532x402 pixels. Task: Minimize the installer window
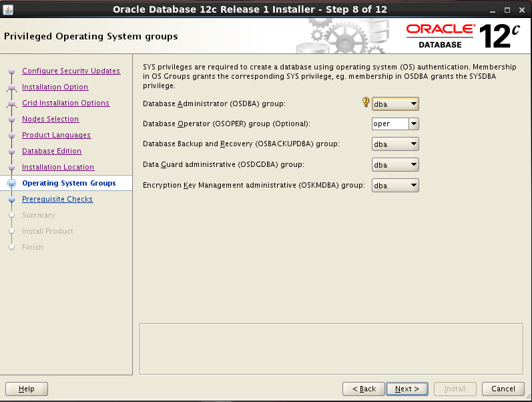tap(493, 10)
